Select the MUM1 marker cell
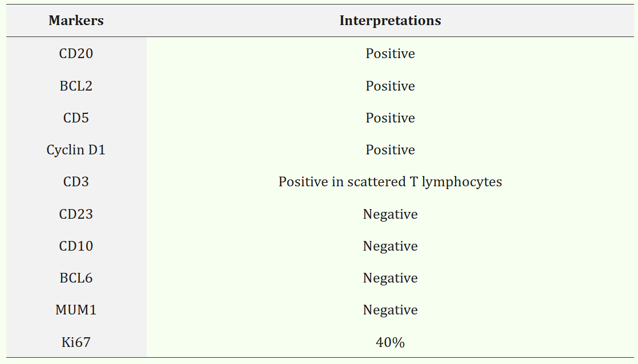 pyautogui.click(x=76, y=310)
